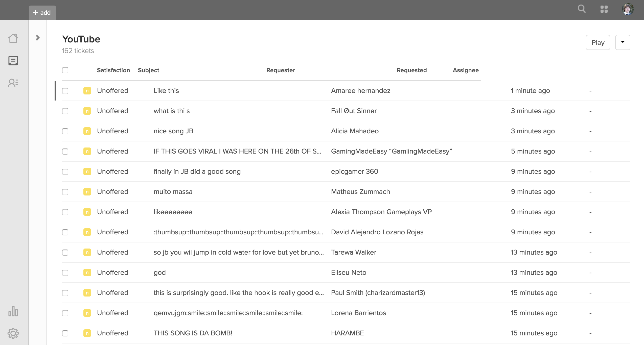Open the Reporting bar chart icon
The image size is (644, 345).
(13, 311)
